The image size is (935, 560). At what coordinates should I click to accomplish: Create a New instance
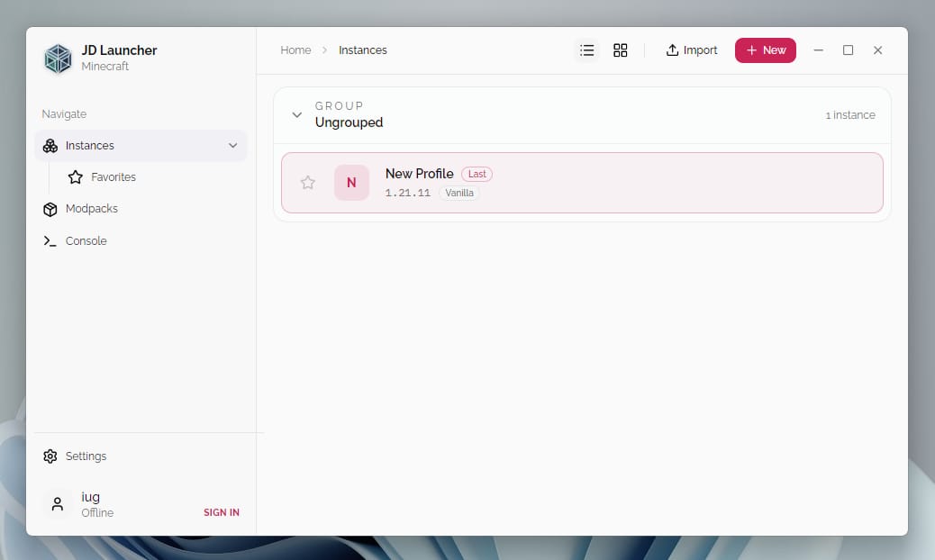point(765,50)
